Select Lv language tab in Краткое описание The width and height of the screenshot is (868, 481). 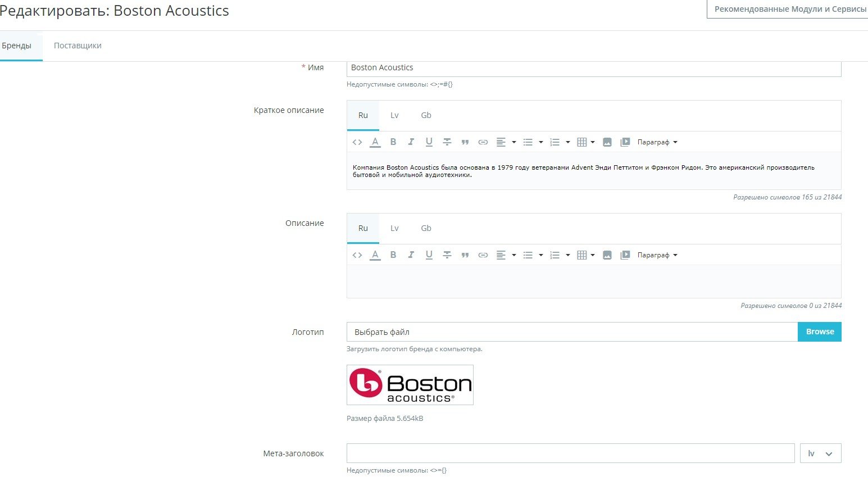(x=394, y=115)
